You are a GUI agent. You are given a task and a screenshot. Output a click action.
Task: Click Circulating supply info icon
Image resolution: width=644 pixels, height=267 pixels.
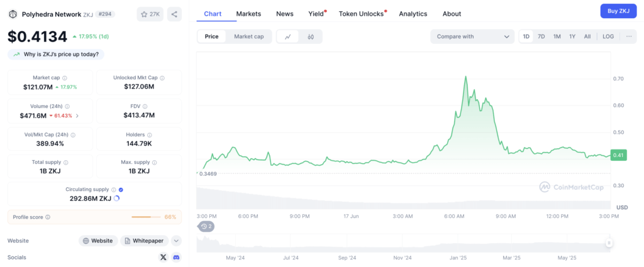pos(113,190)
